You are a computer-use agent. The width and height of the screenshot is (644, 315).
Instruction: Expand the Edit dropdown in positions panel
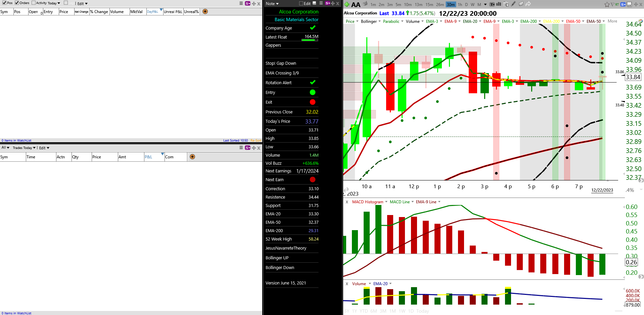(83, 4)
